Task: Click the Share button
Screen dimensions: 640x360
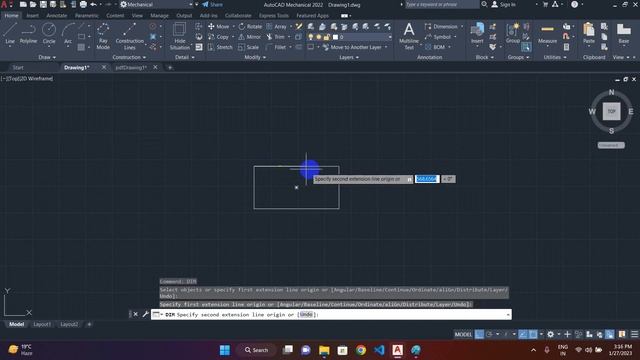Action: click(x=213, y=4)
